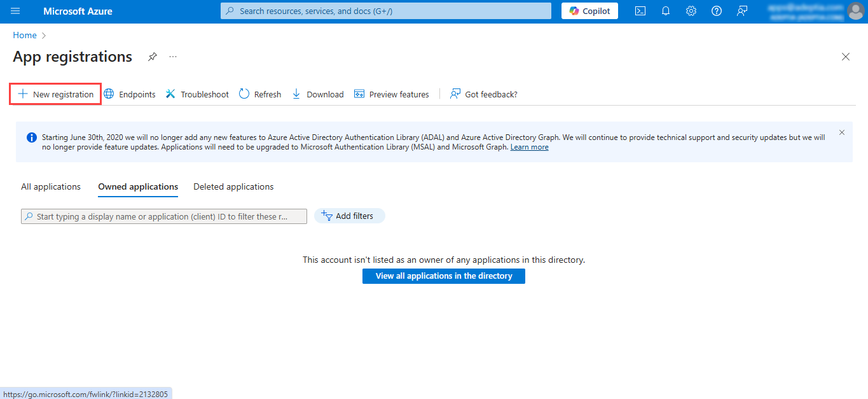
Task: Open the account avatar menu
Action: click(x=855, y=11)
